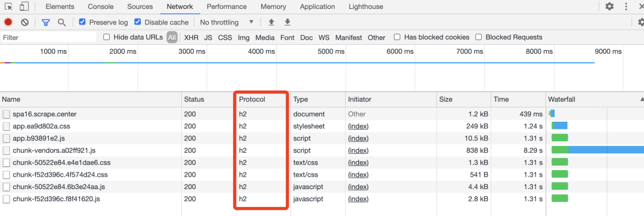Viewport: 644px width, 216px height.
Task: Filter requests by CSS
Action: coord(225,38)
